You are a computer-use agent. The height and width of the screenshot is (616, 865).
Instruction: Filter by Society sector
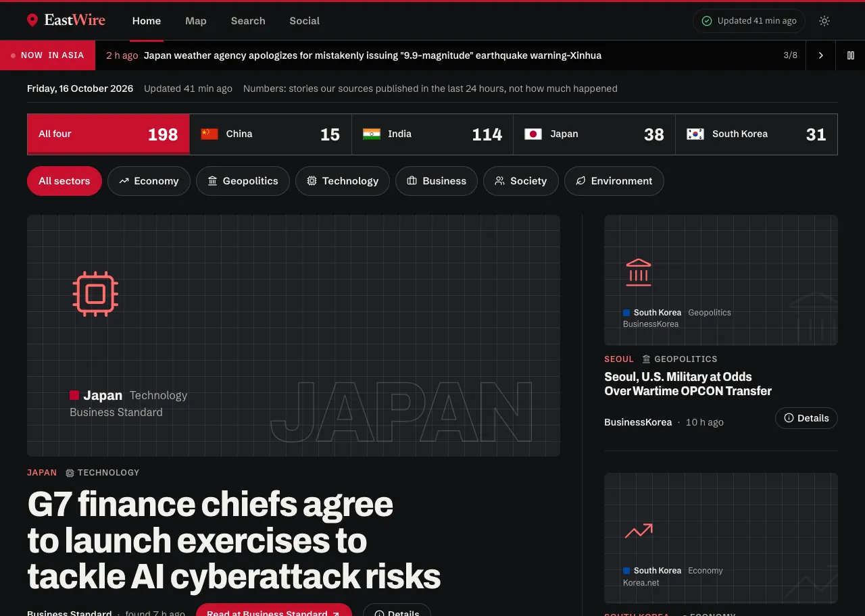520,181
